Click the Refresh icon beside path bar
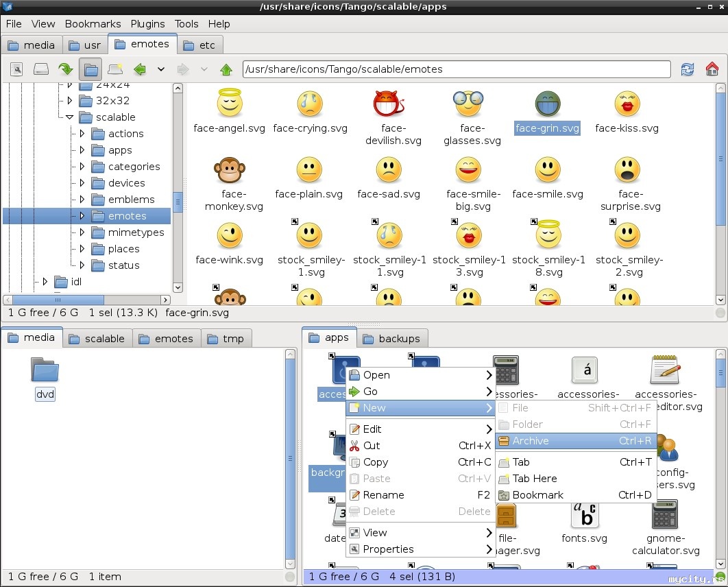This screenshot has width=728, height=587. [x=687, y=69]
